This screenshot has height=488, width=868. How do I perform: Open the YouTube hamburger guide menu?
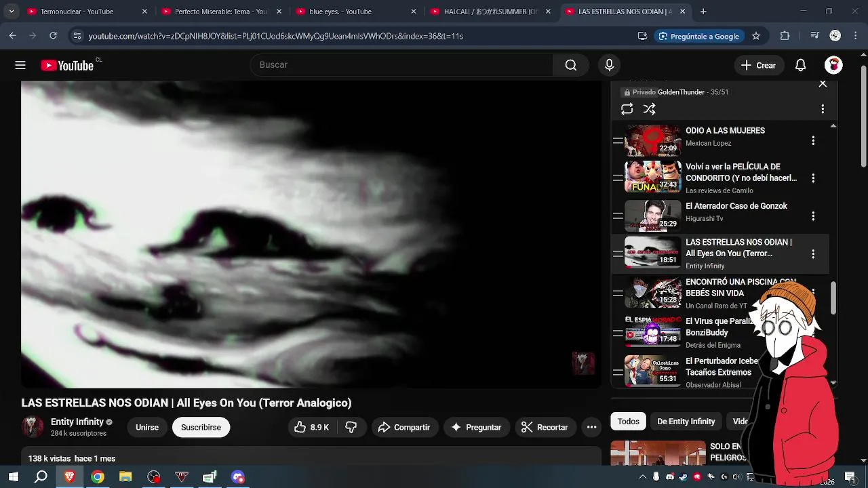[x=20, y=65]
